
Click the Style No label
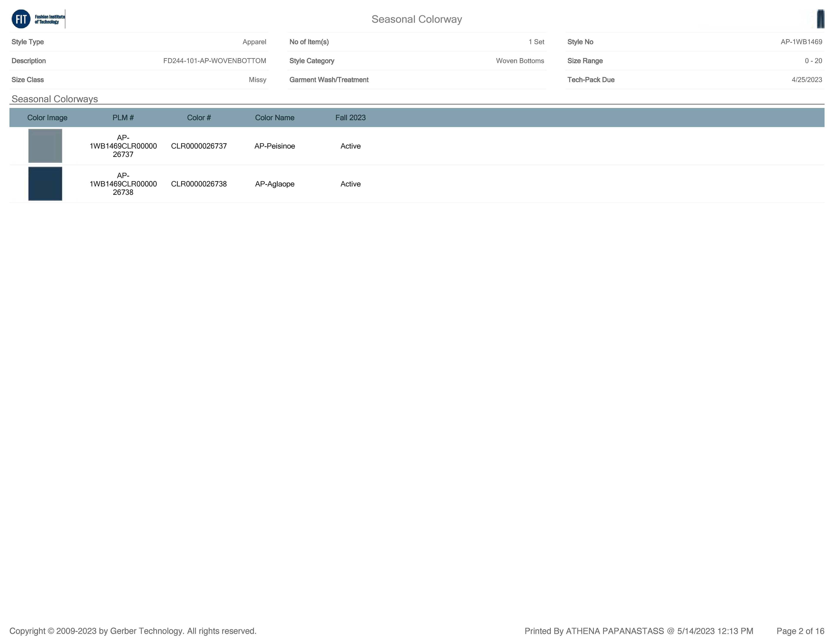[580, 42]
